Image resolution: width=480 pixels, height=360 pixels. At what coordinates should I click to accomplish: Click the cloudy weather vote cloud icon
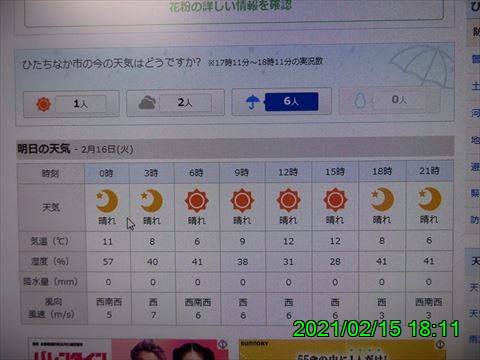click(x=147, y=103)
